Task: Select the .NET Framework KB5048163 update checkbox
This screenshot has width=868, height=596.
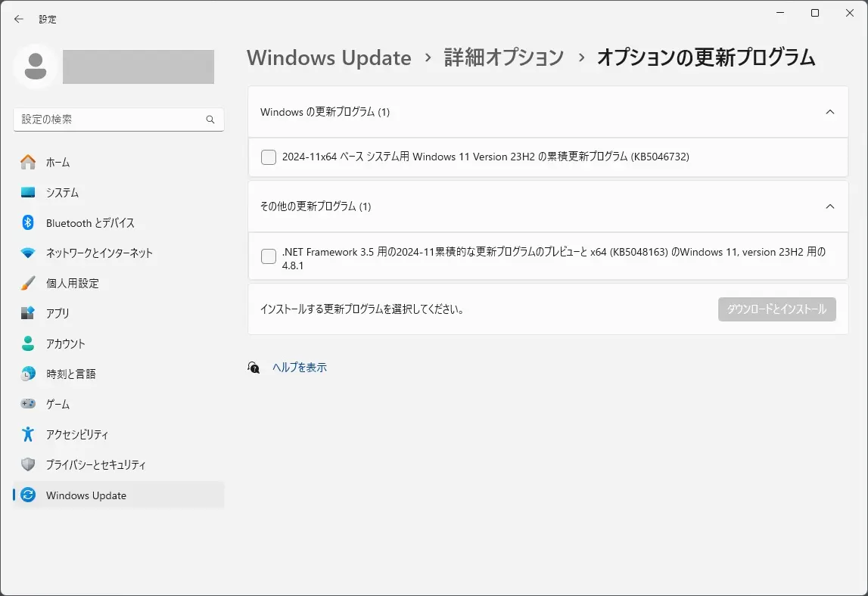Action: click(268, 256)
